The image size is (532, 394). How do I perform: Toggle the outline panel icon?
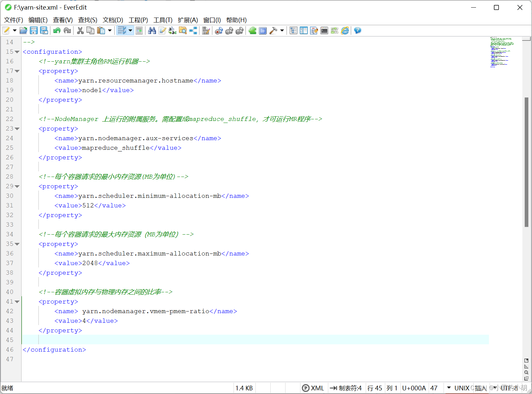click(293, 30)
